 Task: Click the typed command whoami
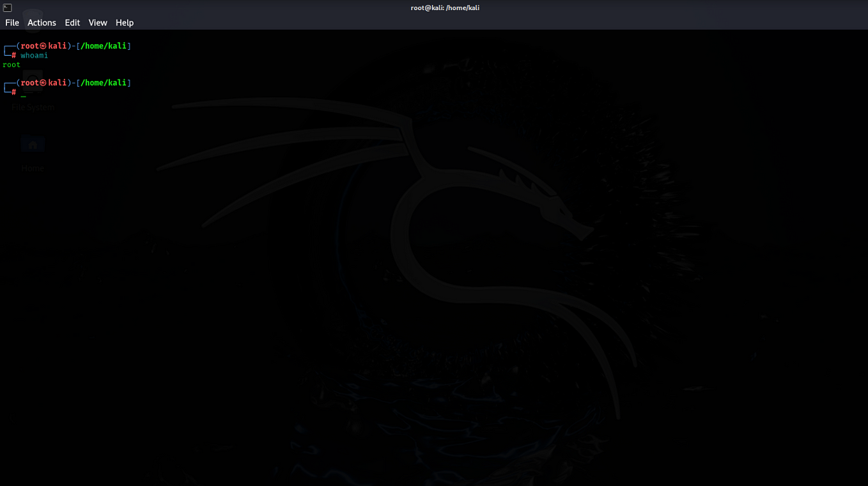[x=34, y=56]
